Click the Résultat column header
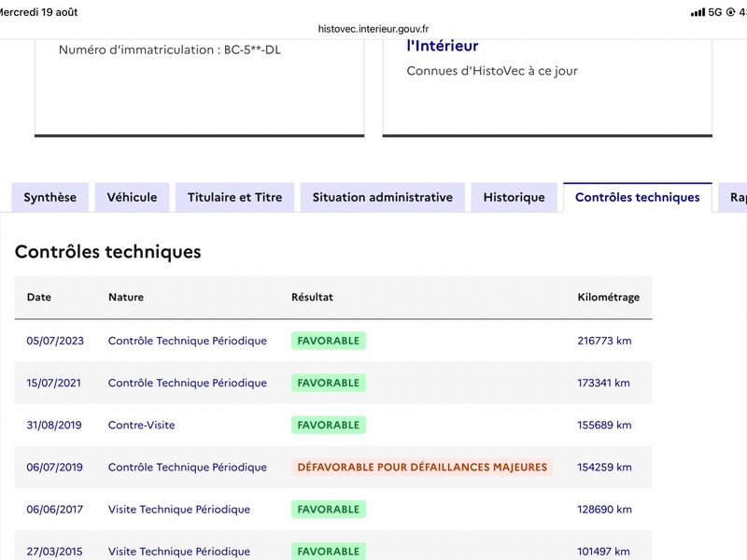Image resolution: width=747 pixels, height=560 pixels. click(x=312, y=297)
